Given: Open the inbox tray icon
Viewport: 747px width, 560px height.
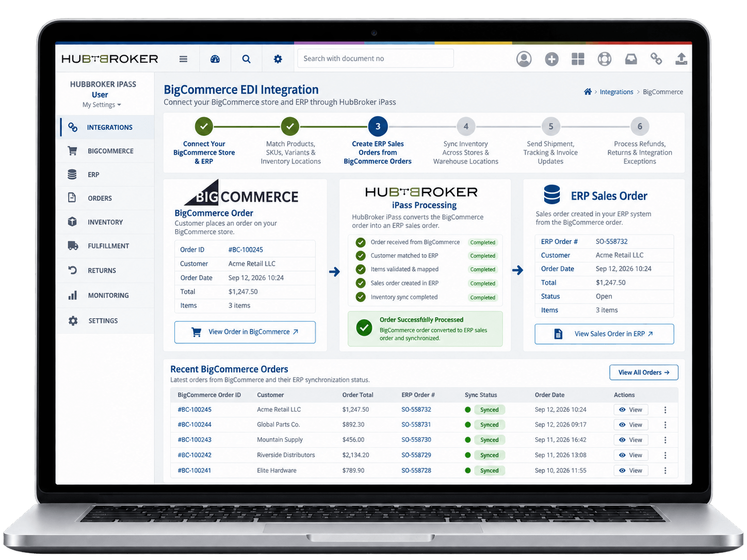Looking at the screenshot, I should [x=631, y=59].
